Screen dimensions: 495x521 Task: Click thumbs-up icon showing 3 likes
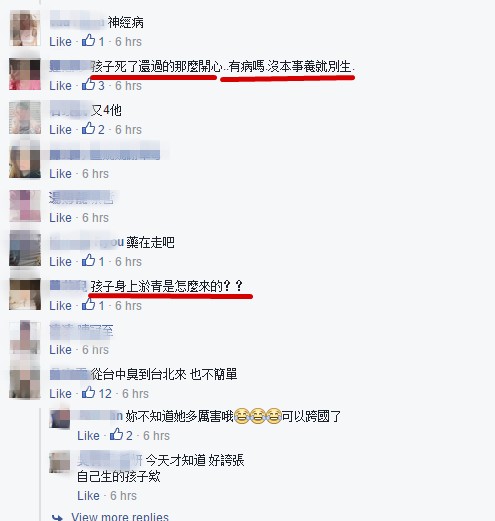88,85
